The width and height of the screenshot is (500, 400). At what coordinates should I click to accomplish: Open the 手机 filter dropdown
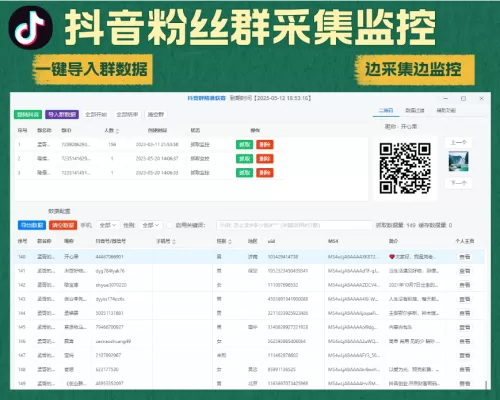pos(108,225)
